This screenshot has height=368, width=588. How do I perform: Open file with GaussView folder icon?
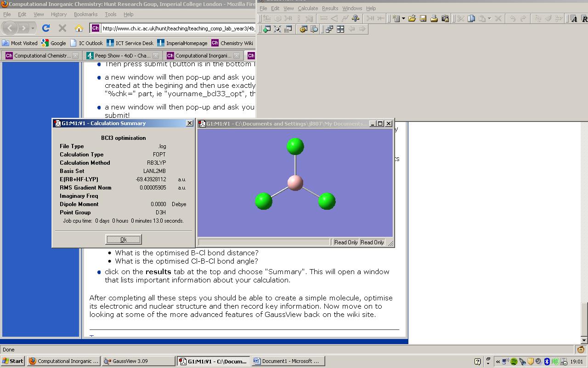[412, 19]
